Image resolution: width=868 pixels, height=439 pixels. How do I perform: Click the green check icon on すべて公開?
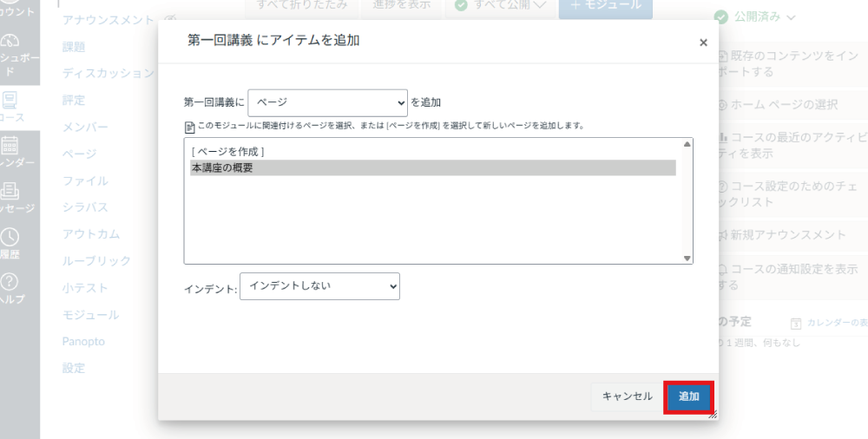[461, 5]
